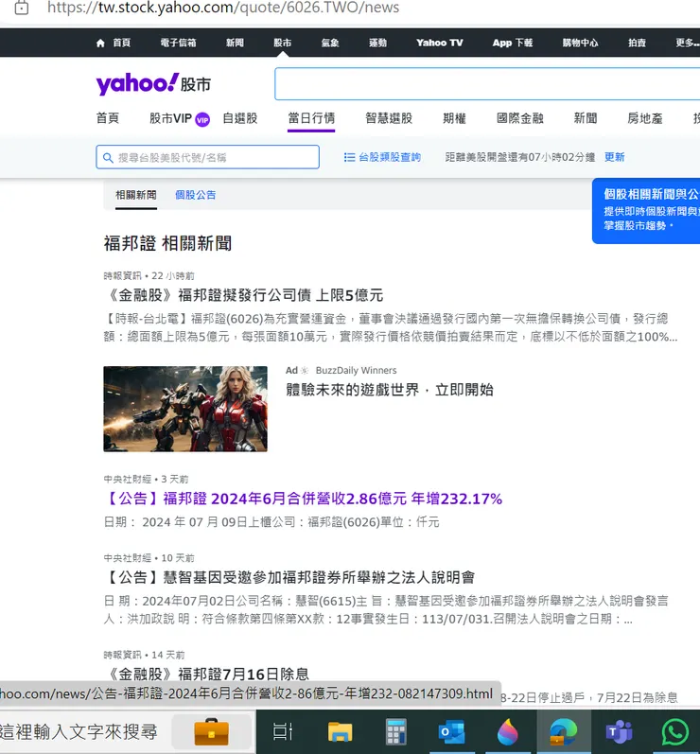This screenshot has width=700, height=754.
Task: Click the 時報資訊 • 14 天前 source line
Action: pyautogui.click(x=144, y=655)
